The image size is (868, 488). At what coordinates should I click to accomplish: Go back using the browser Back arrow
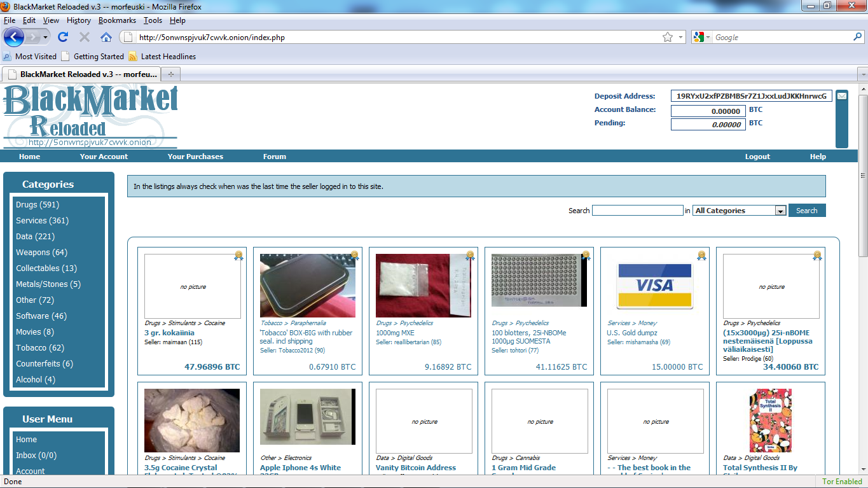tap(14, 37)
